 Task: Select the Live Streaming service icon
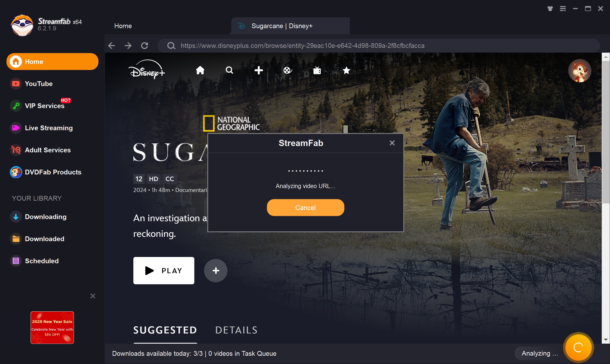tap(15, 128)
